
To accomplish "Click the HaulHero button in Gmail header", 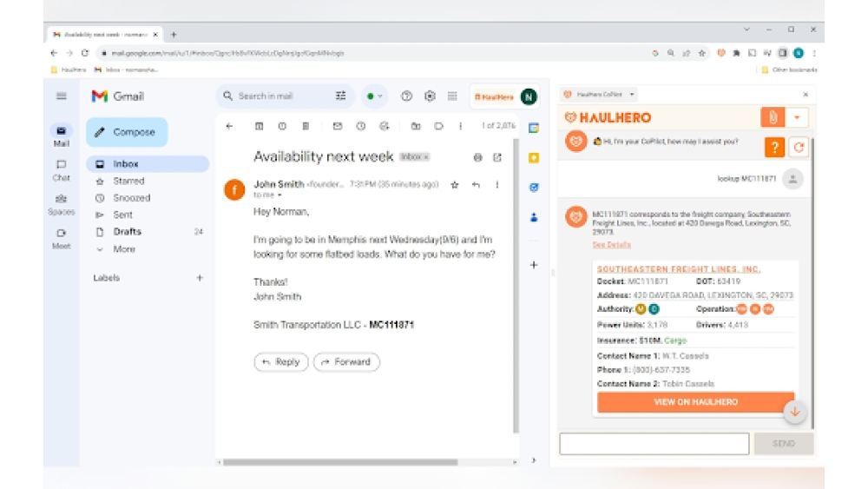I will pyautogui.click(x=494, y=97).
